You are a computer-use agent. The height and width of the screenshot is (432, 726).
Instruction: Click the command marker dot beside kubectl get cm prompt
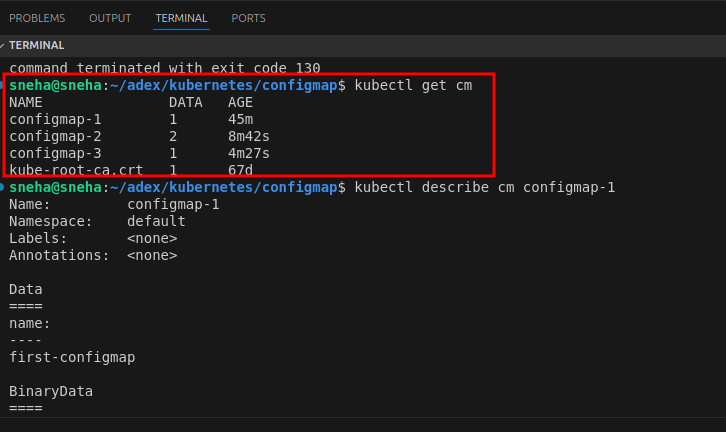pos(3,86)
